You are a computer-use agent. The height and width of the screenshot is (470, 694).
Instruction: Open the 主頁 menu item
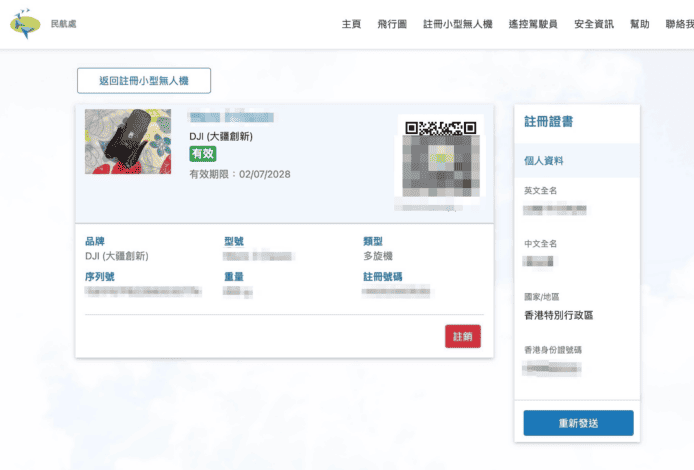pos(351,24)
